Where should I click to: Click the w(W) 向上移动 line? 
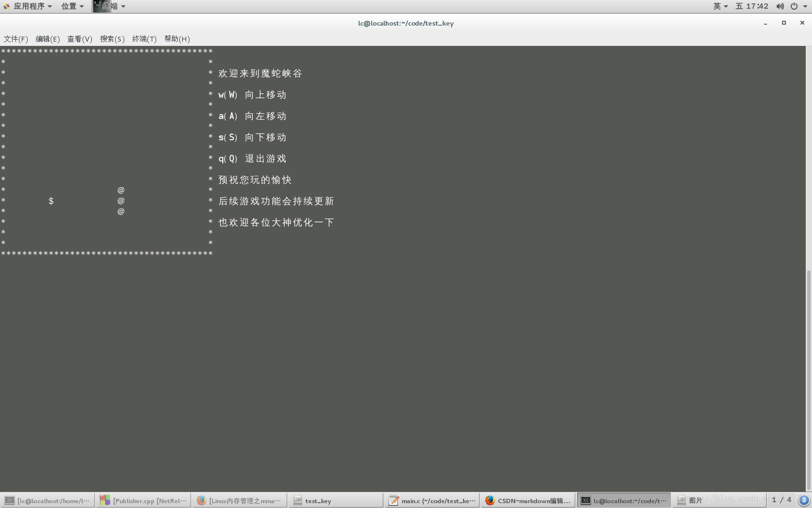point(252,94)
